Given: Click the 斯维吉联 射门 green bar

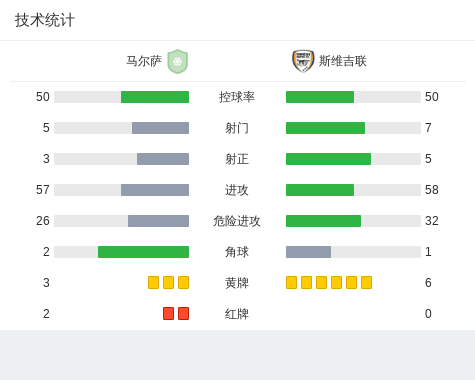Looking at the screenshot, I should click(x=325, y=128).
